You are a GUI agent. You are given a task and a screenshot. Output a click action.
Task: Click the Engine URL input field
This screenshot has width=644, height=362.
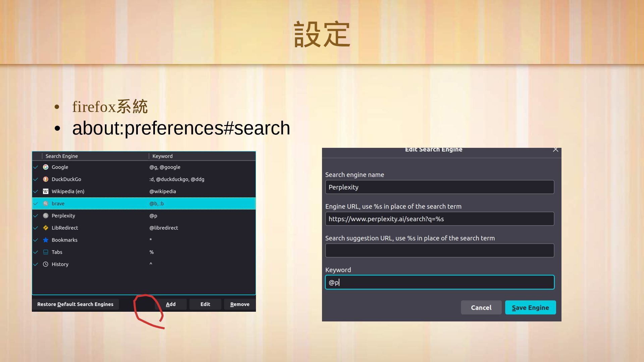click(x=440, y=219)
